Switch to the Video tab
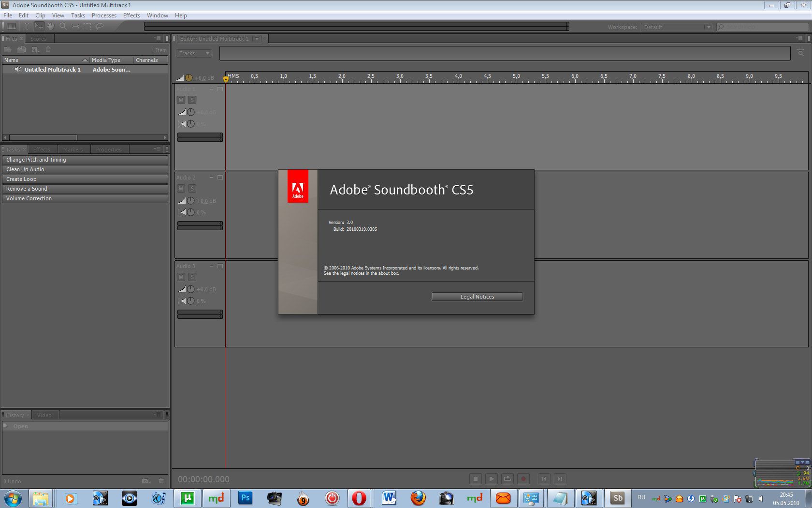Screen dimensions: 812x508 44,415
